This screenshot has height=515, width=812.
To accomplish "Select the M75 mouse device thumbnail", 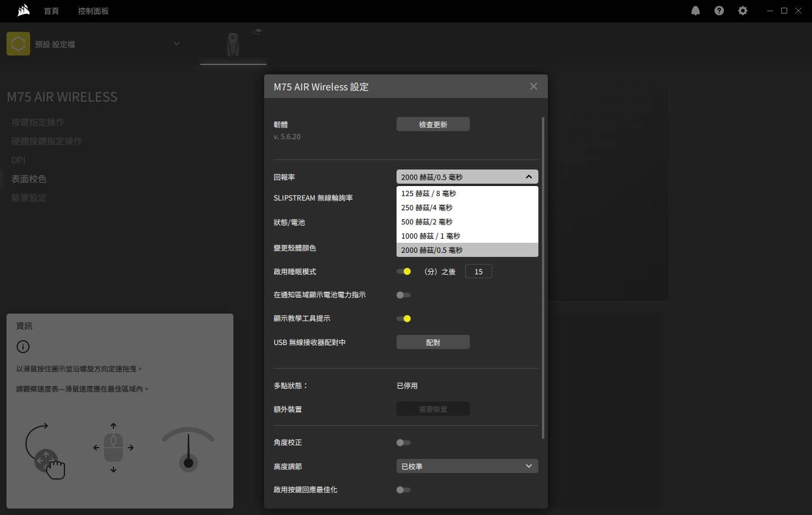I will tap(233, 45).
